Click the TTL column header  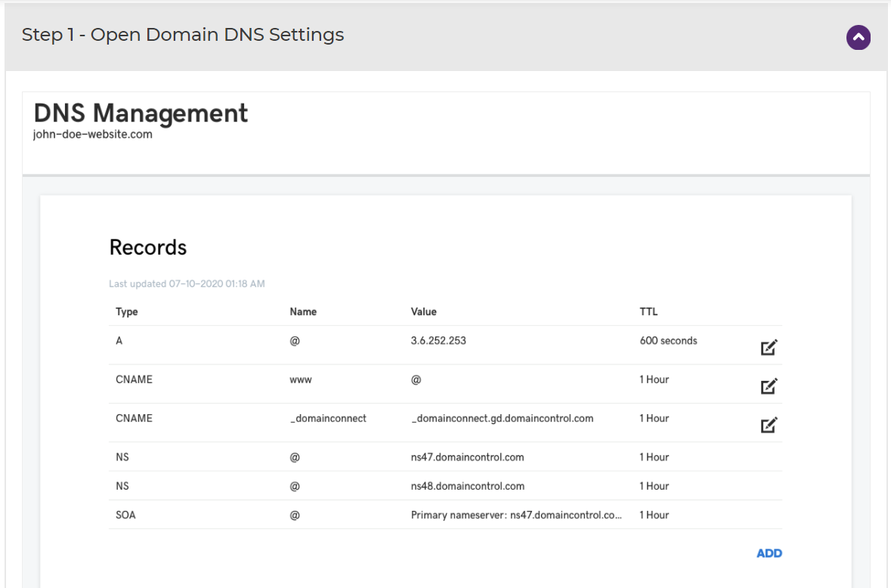coord(648,311)
